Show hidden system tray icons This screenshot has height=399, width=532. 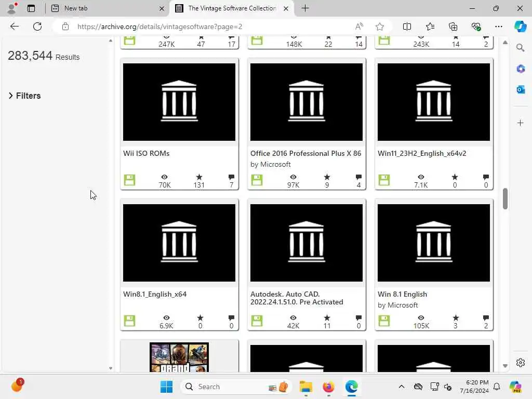[402, 387]
